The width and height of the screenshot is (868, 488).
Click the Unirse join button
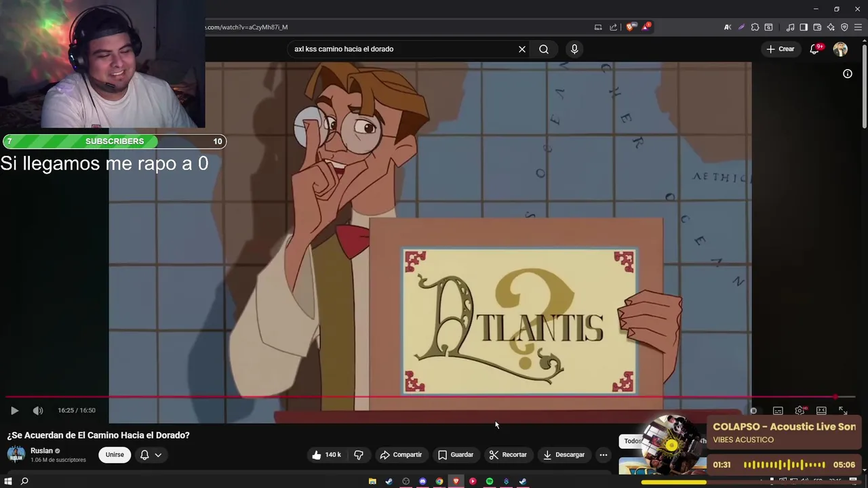pos(115,455)
